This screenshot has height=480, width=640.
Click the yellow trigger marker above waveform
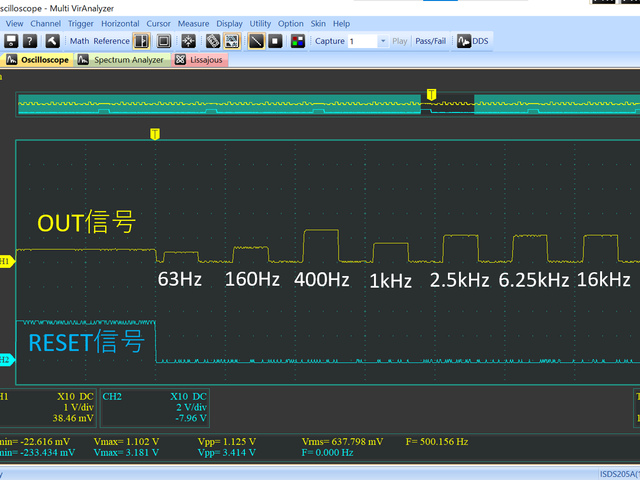point(154,133)
